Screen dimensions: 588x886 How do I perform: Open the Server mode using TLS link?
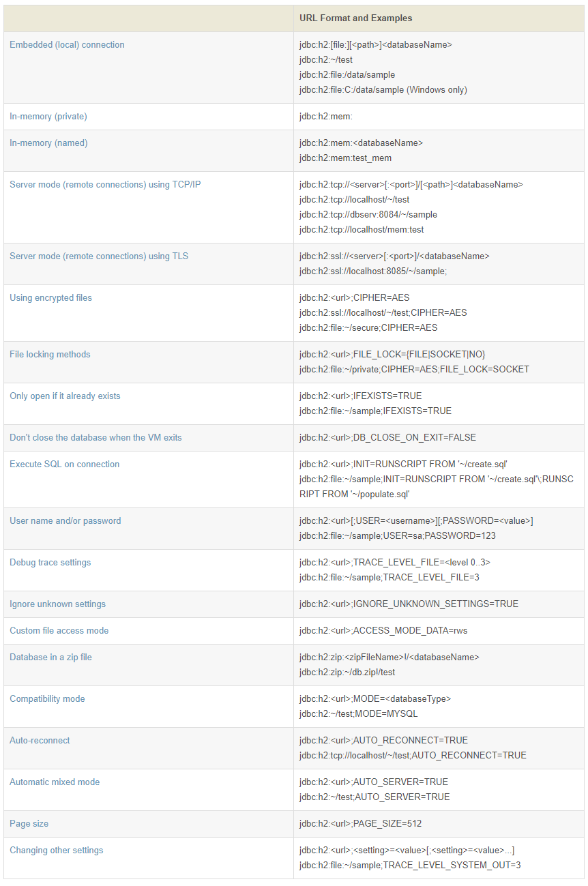click(x=99, y=256)
